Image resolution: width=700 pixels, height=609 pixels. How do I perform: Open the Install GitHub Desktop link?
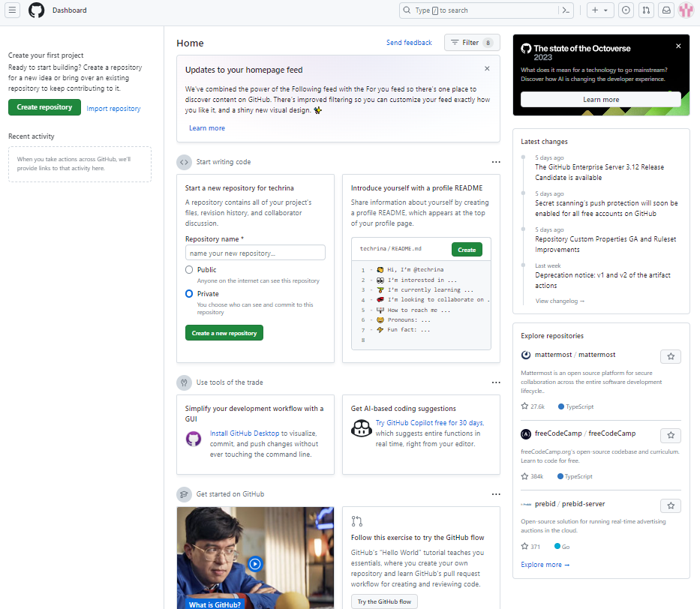[244, 433]
